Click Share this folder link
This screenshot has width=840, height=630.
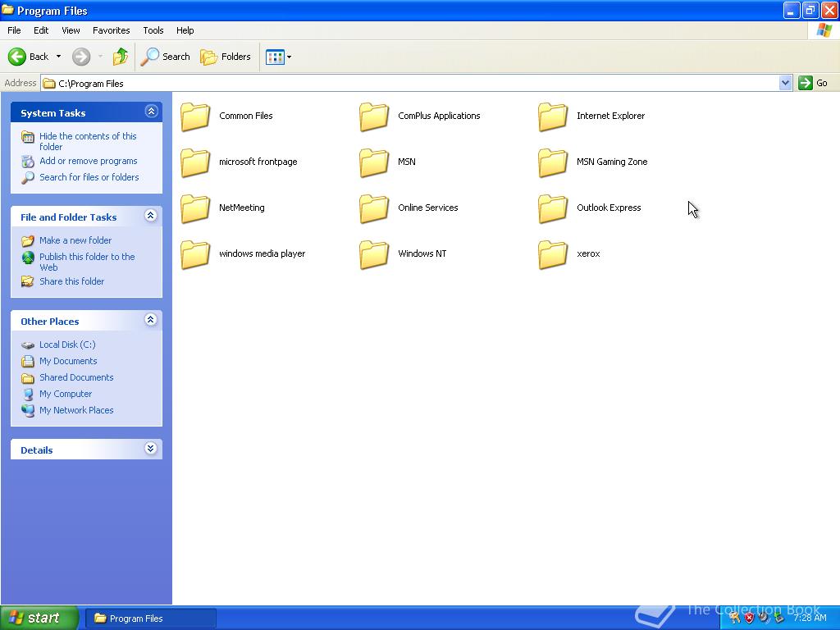tap(72, 281)
